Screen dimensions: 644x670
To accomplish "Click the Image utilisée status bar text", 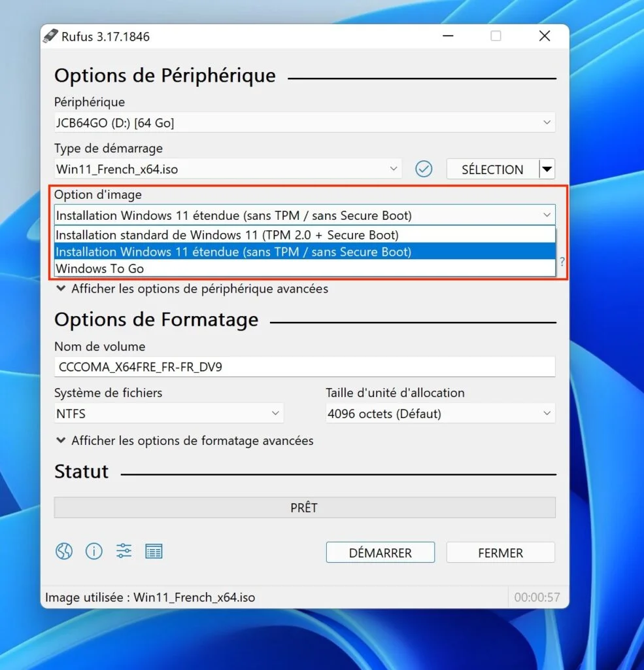I will pyautogui.click(x=150, y=597).
